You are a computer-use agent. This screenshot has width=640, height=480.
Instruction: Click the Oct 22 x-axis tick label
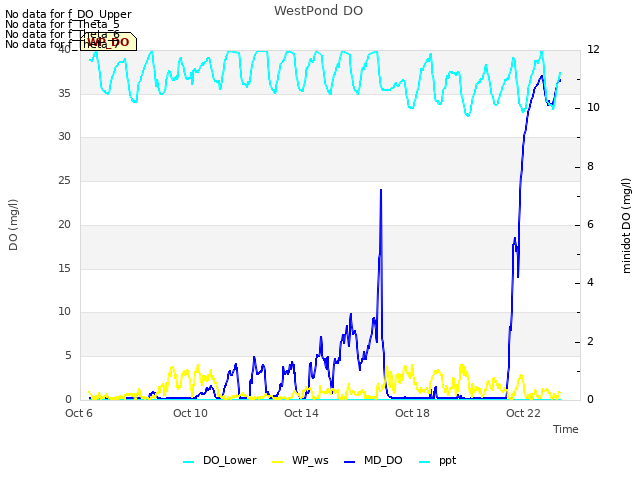coord(523,413)
